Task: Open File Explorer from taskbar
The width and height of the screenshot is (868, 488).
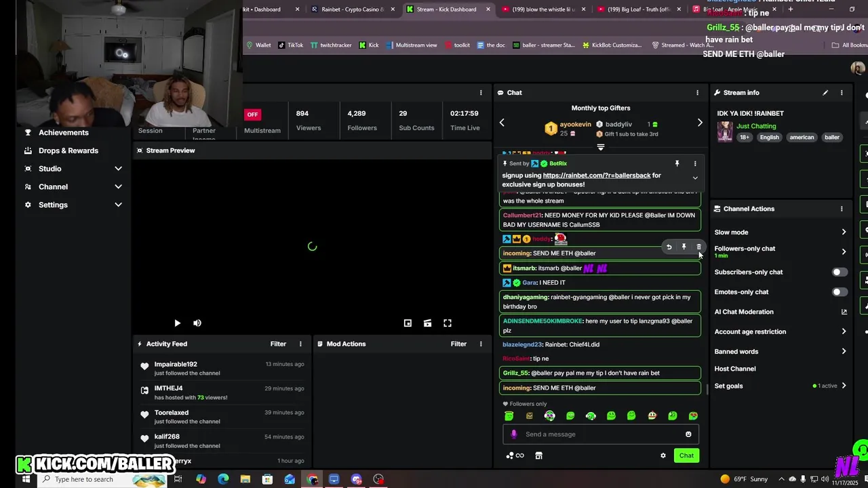Action: click(x=245, y=479)
